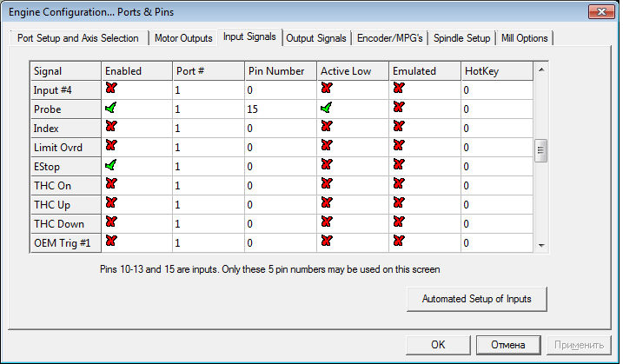Viewport: 623px width, 364px height.
Task: Click the Index Emulated red X
Action: point(398,127)
